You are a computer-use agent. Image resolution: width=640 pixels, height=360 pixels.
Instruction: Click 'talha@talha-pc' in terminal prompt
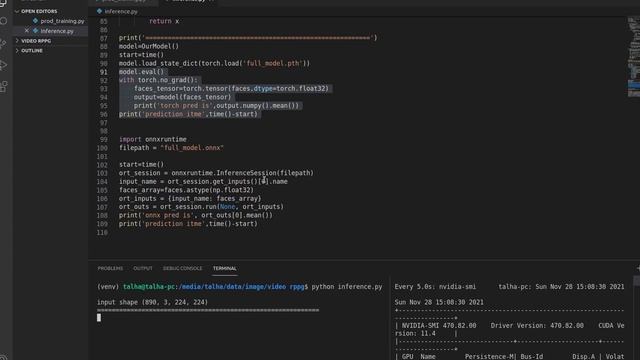[x=149, y=287]
